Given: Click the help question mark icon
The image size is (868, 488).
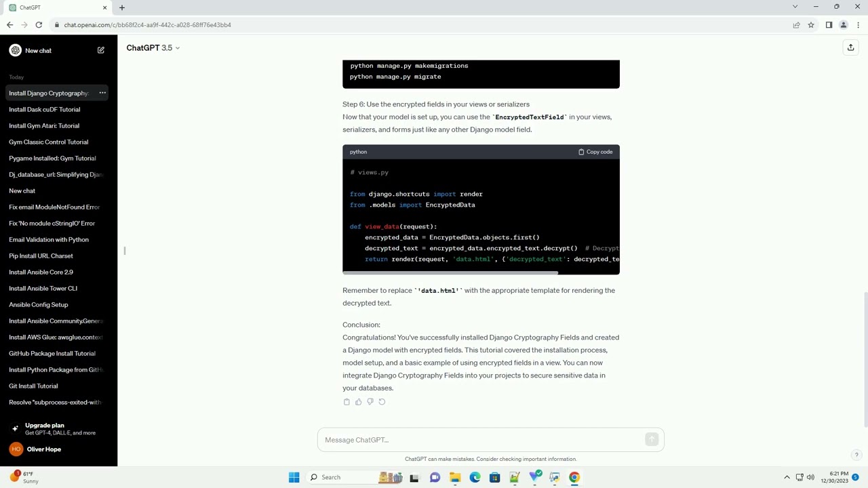Looking at the screenshot, I should 856,455.
